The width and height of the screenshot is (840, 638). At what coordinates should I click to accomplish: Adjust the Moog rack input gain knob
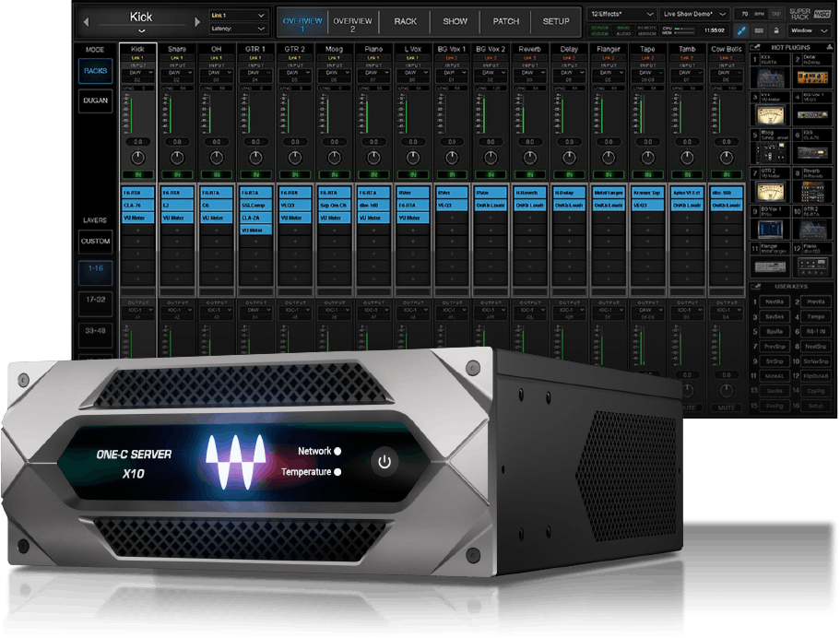[x=335, y=158]
